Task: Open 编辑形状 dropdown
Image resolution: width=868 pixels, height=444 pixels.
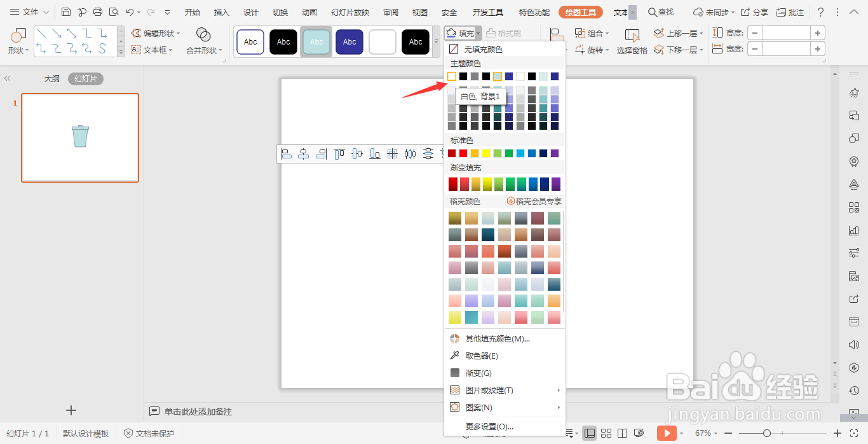Action: (x=156, y=33)
